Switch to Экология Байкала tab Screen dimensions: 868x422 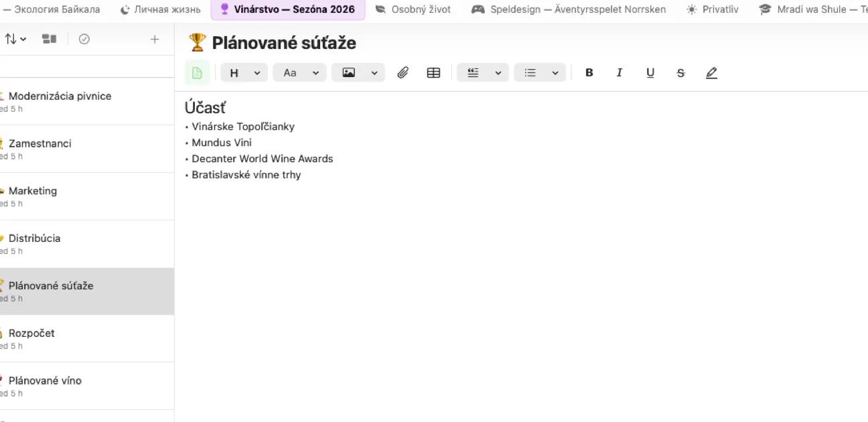point(52,9)
